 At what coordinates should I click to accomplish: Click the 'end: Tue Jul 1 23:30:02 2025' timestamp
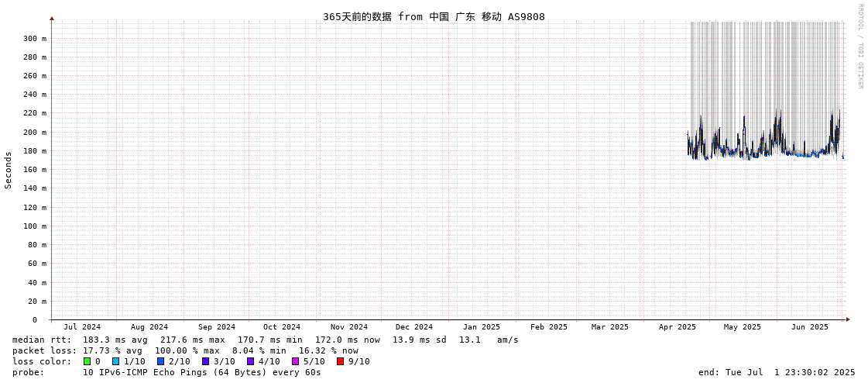pos(777,372)
